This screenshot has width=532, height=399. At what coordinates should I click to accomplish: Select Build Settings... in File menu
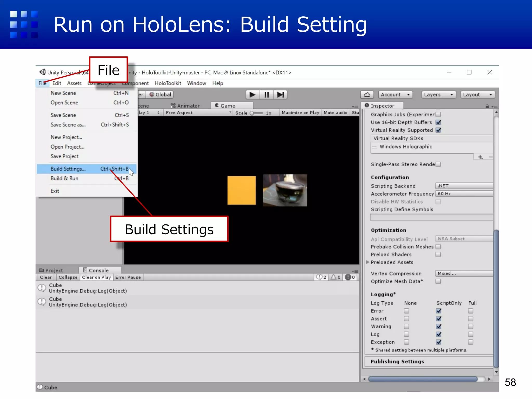(87, 169)
